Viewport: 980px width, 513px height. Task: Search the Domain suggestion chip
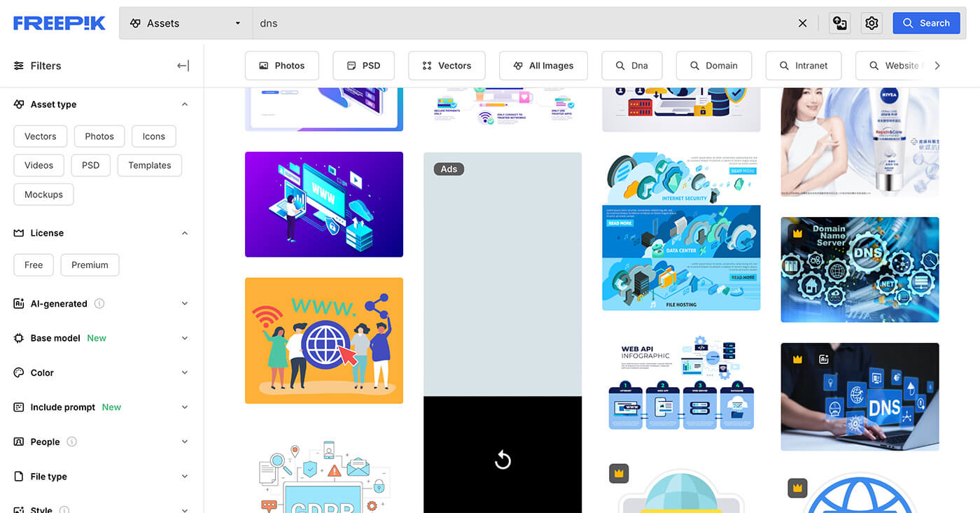(x=714, y=66)
